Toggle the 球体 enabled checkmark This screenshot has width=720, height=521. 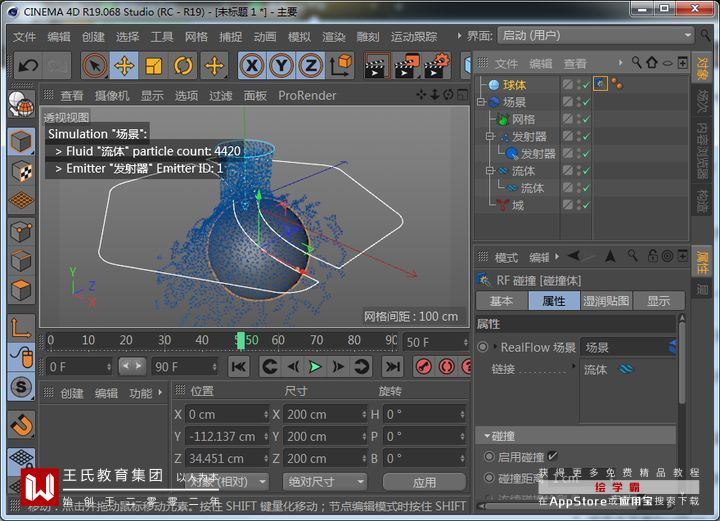coord(586,85)
